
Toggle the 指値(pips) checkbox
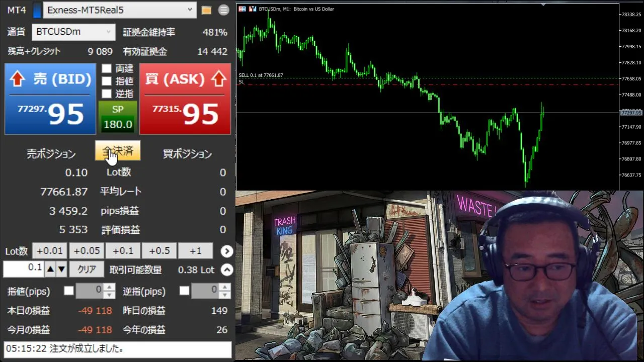click(69, 291)
